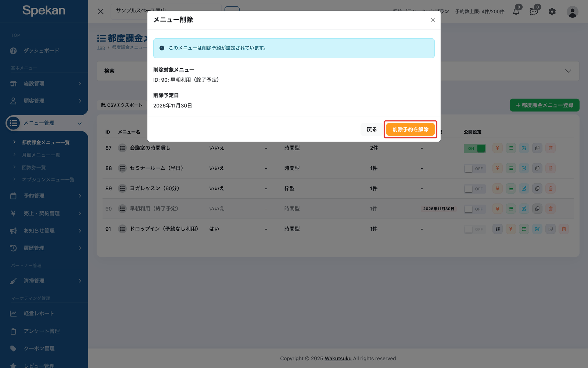This screenshot has height=368, width=588.
Task: Expand 清掃管理 sidebar menu
Action: point(44,281)
